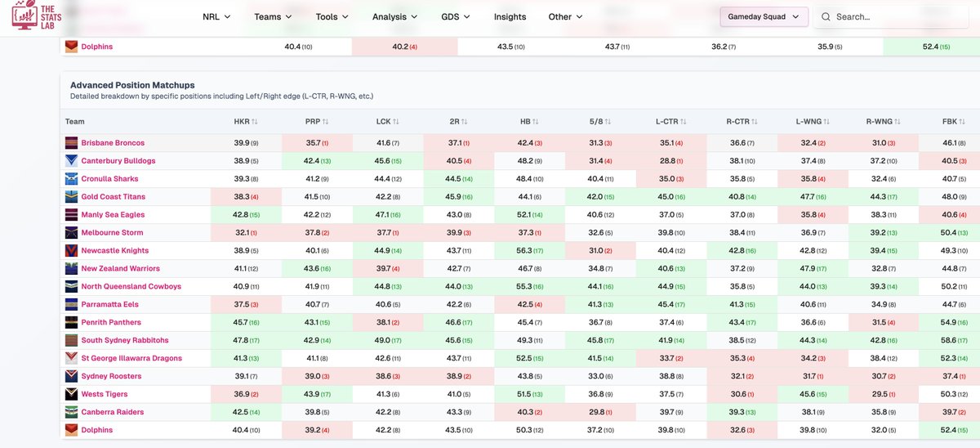Click the Wests Tigers team logo

pyautogui.click(x=72, y=394)
